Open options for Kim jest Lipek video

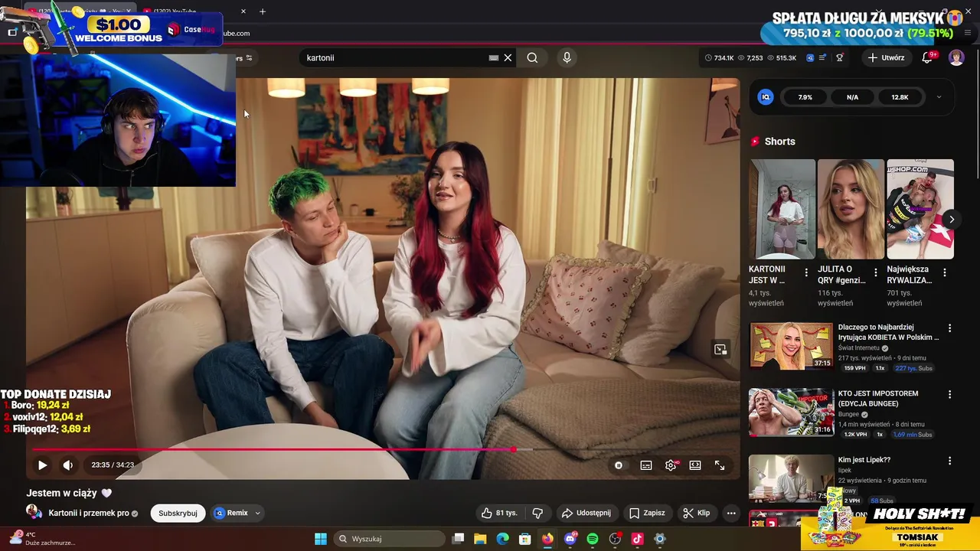point(949,461)
